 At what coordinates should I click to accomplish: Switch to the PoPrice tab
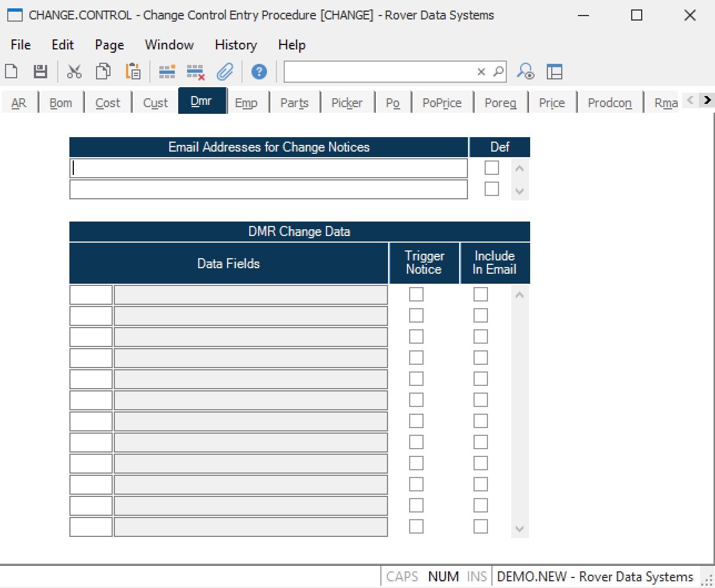441,103
